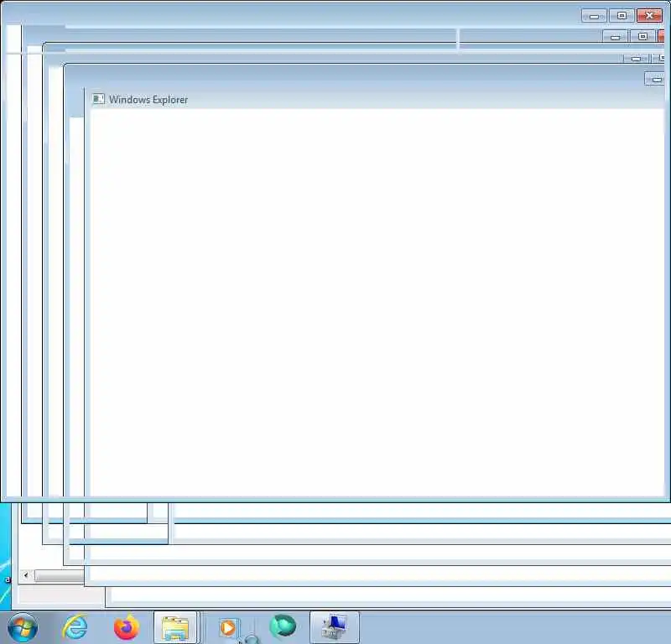Screen dimensions: 671x644
Task: Launch Internet Explorer from the taskbar
Action: (x=75, y=627)
